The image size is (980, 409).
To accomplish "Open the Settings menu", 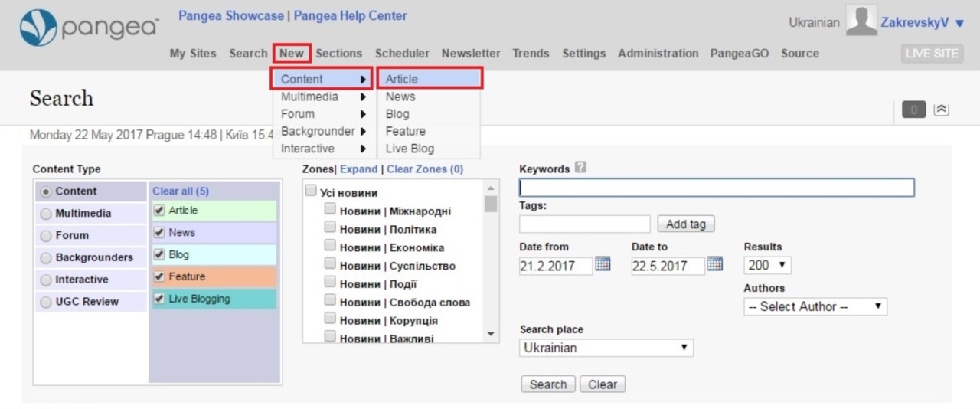I will point(583,54).
